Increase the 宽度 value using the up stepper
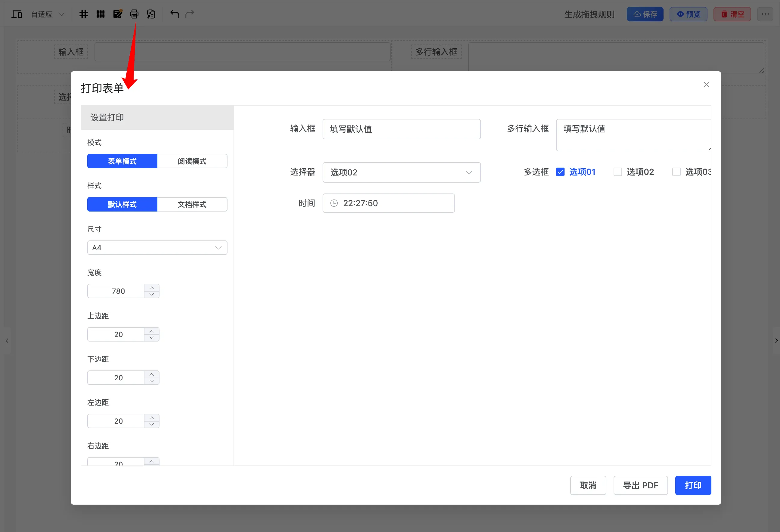The height and width of the screenshot is (532, 780). click(x=151, y=287)
